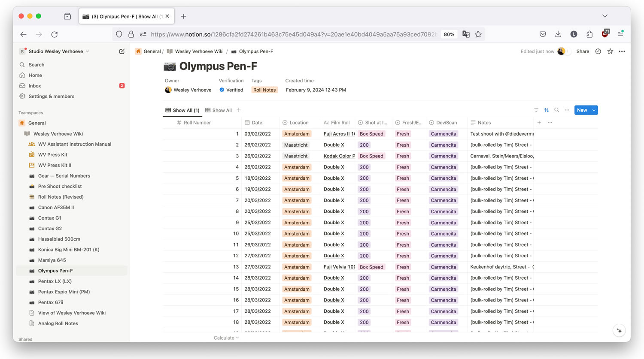Open the Calculate dropdown under Roll Number
The height and width of the screenshot is (359, 644).
pyautogui.click(x=226, y=338)
